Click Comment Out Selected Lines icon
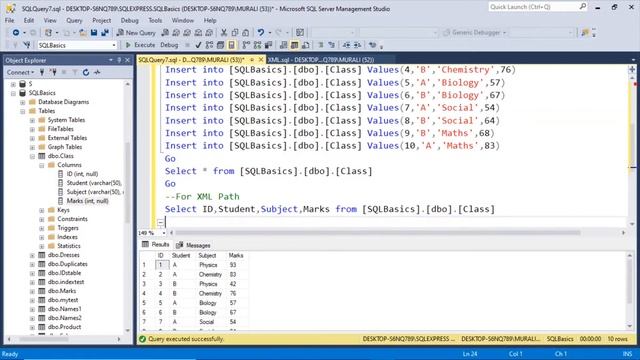The height and width of the screenshot is (360, 640). pos(320,45)
